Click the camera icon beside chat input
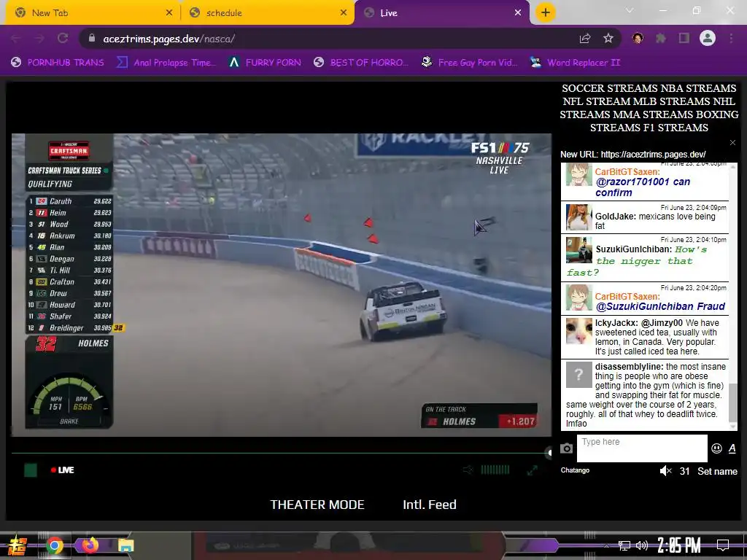The height and width of the screenshot is (560, 747). tap(566, 448)
